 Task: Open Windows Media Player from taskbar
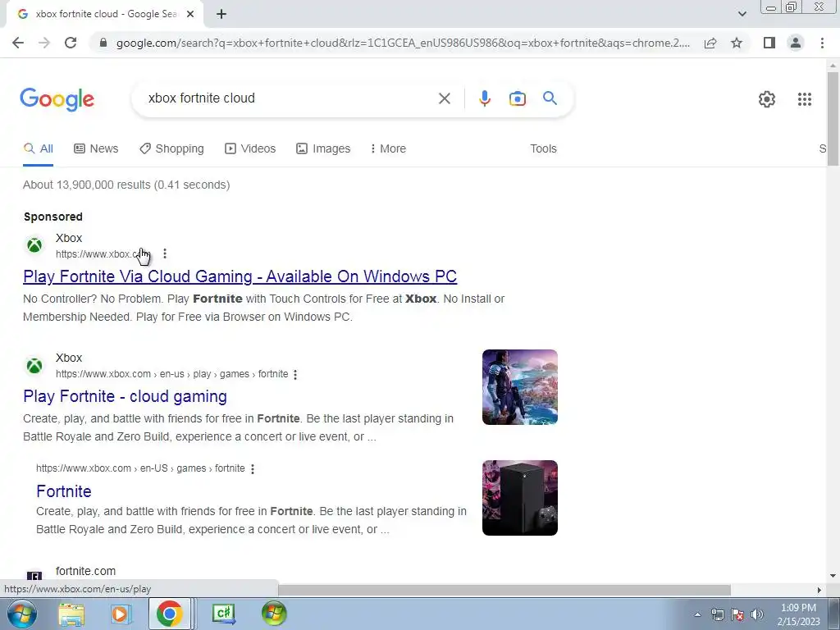coord(120,614)
